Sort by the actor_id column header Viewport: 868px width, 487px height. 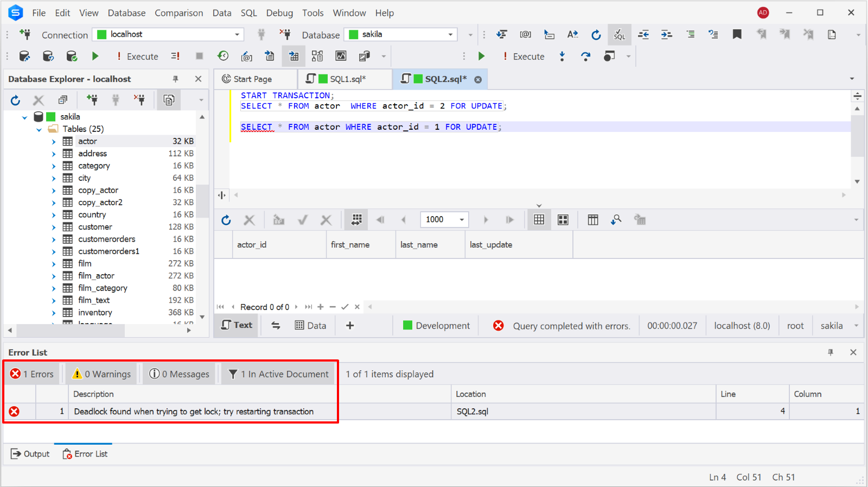point(279,245)
